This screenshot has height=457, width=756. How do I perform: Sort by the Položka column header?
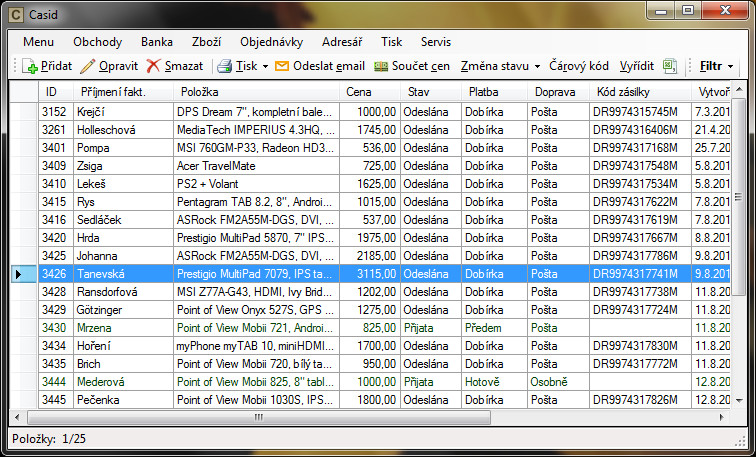point(256,92)
